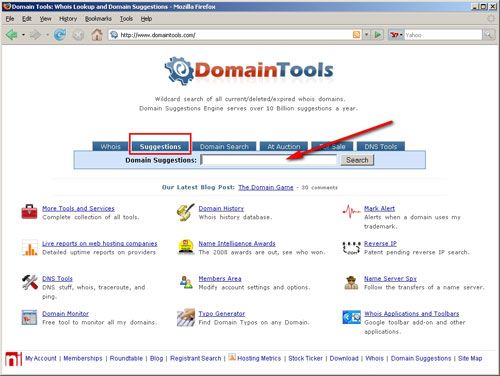Expand the address bar URL dropdown
This screenshot has width=500, height=376.
(x=367, y=35)
